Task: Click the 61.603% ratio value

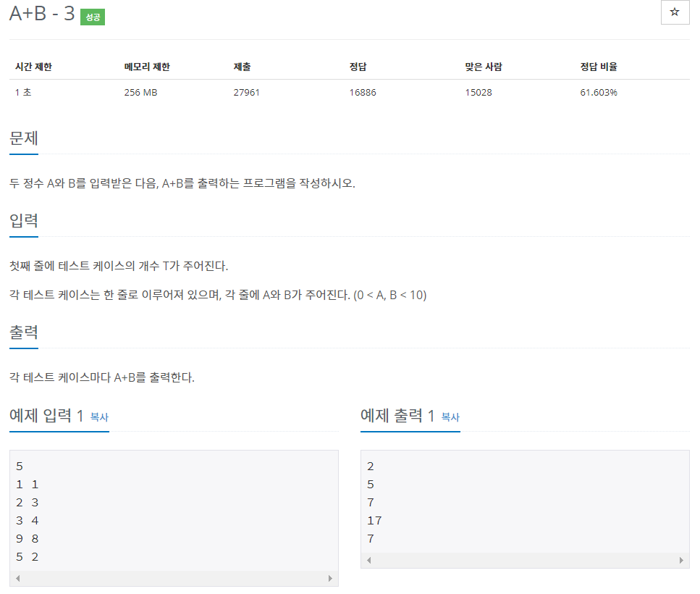Action: (599, 92)
